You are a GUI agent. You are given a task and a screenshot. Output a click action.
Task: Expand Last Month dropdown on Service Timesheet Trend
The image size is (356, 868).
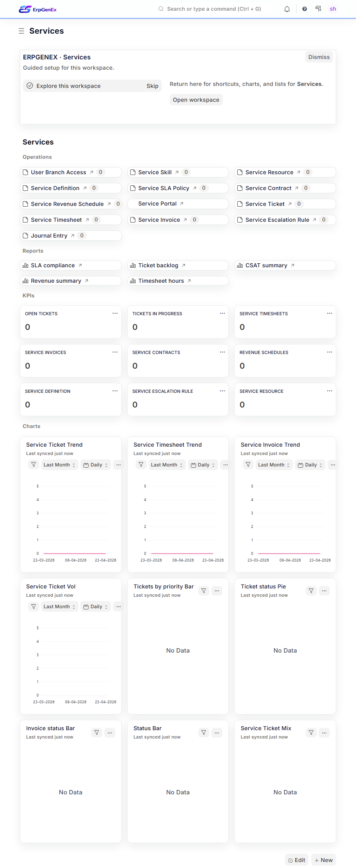167,465
